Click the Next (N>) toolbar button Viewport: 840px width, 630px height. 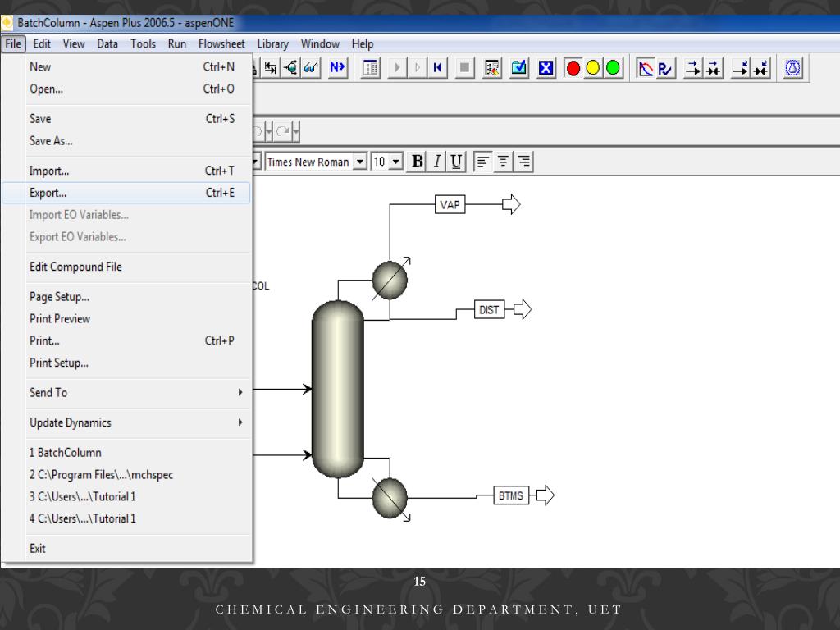point(337,68)
